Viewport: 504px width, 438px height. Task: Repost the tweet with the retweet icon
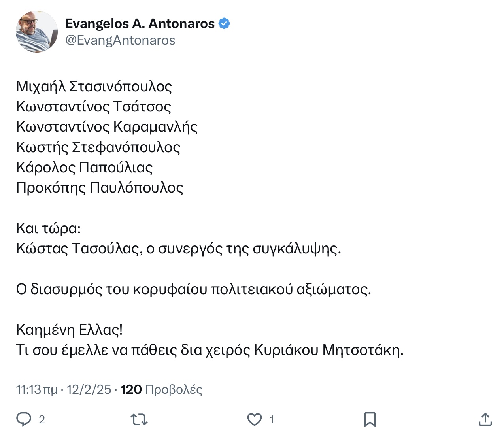[x=139, y=419]
